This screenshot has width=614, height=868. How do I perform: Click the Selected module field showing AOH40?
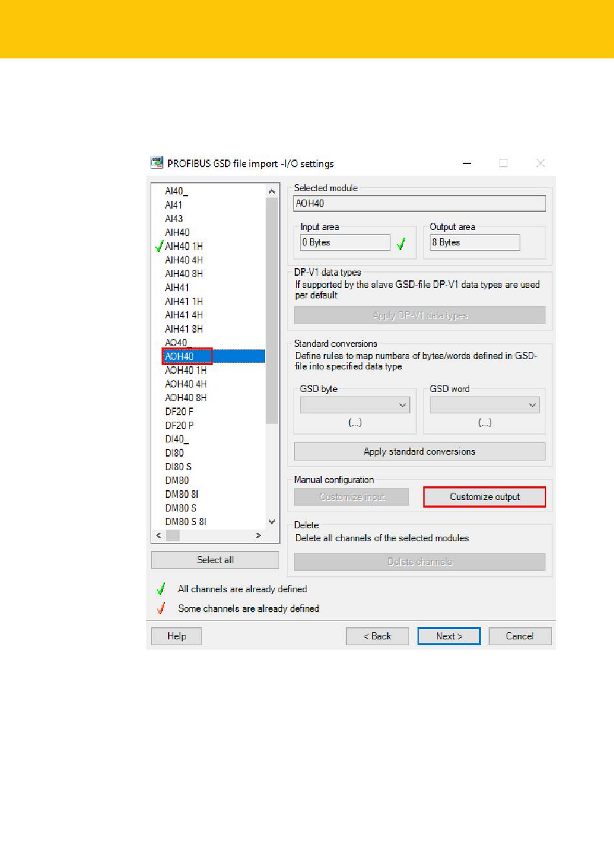coord(419,203)
